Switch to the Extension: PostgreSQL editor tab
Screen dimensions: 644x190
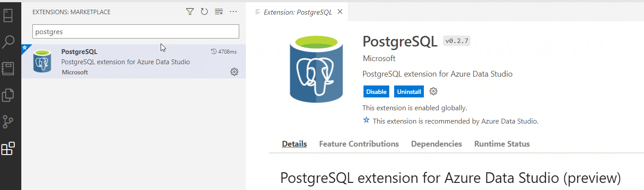(x=297, y=12)
